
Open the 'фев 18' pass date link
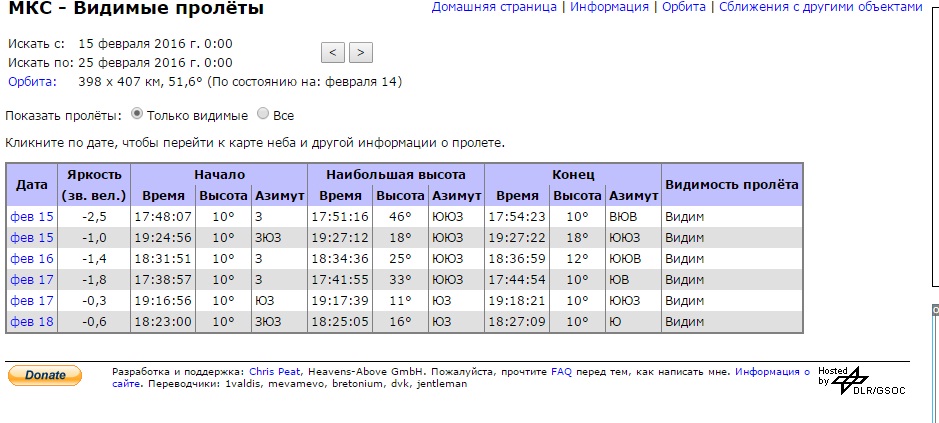click(x=32, y=322)
